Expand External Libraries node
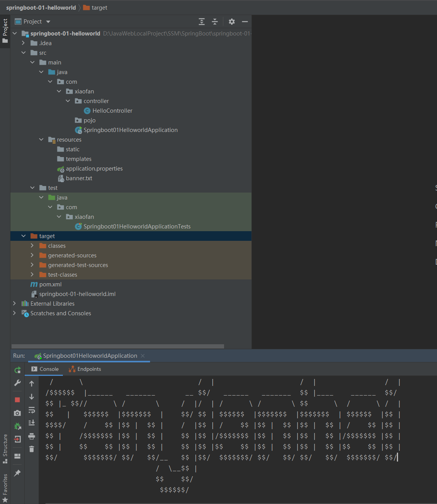Viewport: 437px width, 504px height. 15,303
